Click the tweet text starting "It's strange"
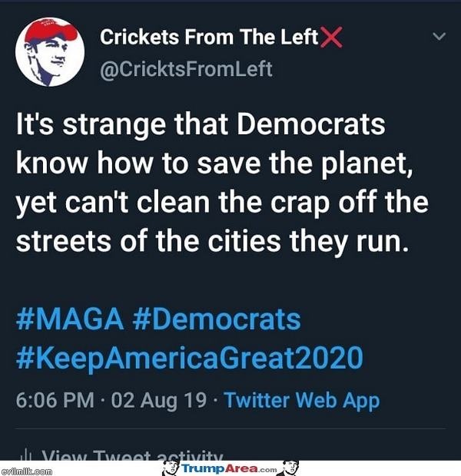 [222, 183]
